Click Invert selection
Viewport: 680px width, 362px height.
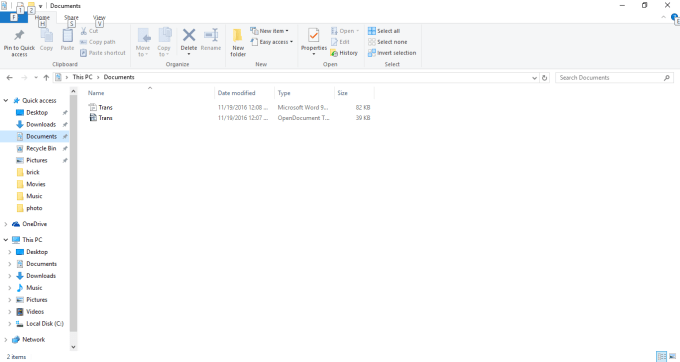tap(392, 53)
